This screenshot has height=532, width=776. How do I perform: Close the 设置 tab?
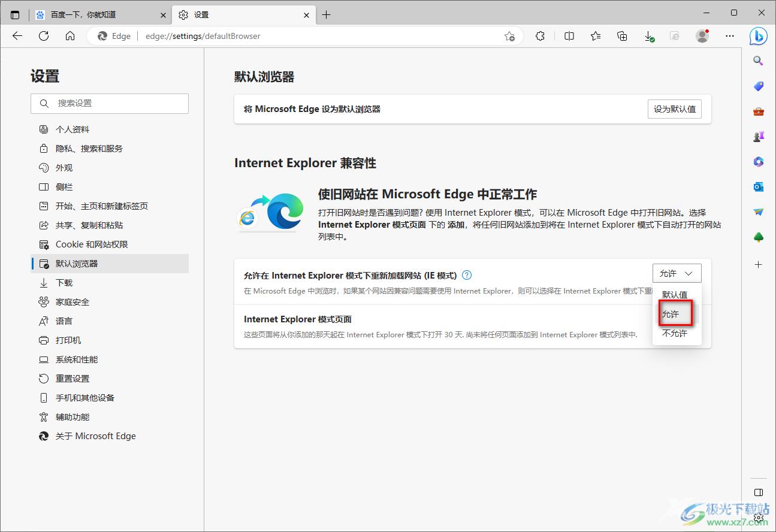pos(306,15)
